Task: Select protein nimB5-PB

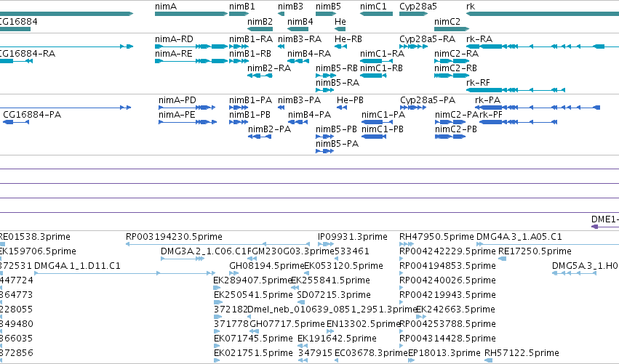Action: tap(325, 137)
